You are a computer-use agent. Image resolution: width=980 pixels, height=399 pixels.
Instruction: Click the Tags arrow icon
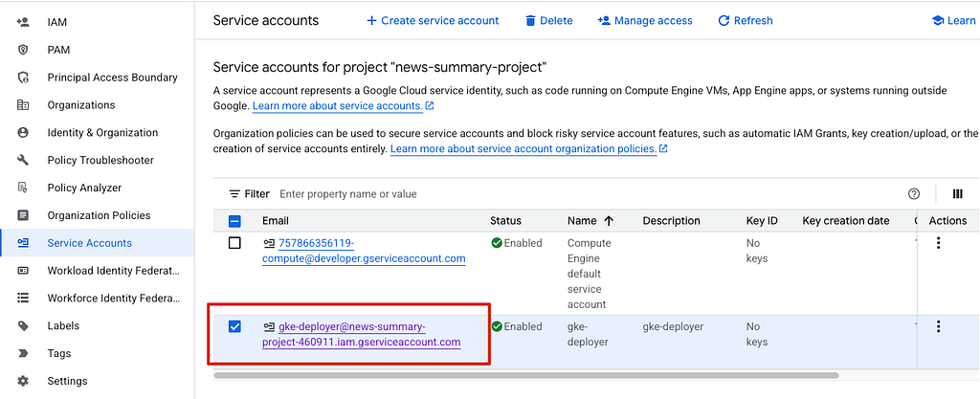pyautogui.click(x=23, y=353)
